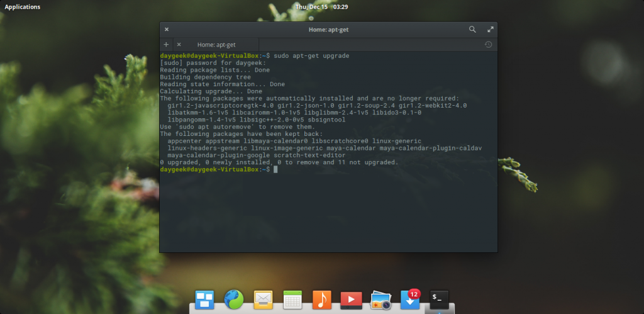Click the 'sbsigntool' package name
Image resolution: width=644 pixels, height=314 pixels.
(x=326, y=120)
